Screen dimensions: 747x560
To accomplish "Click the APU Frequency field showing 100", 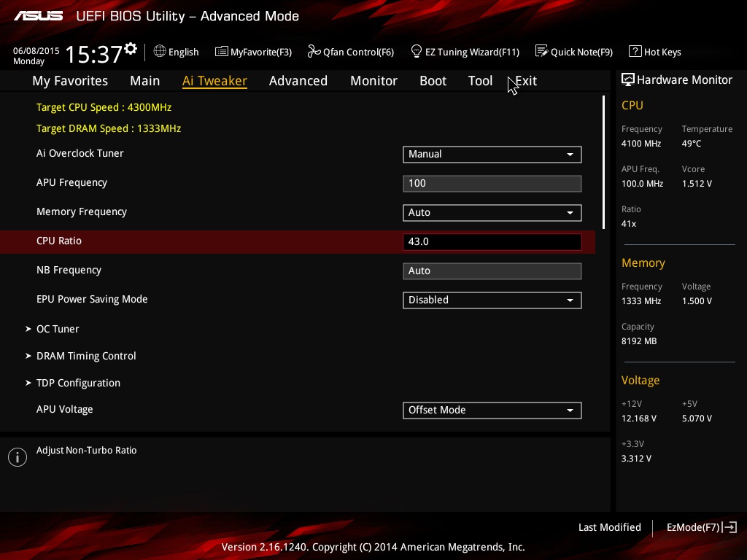I will 492,183.
